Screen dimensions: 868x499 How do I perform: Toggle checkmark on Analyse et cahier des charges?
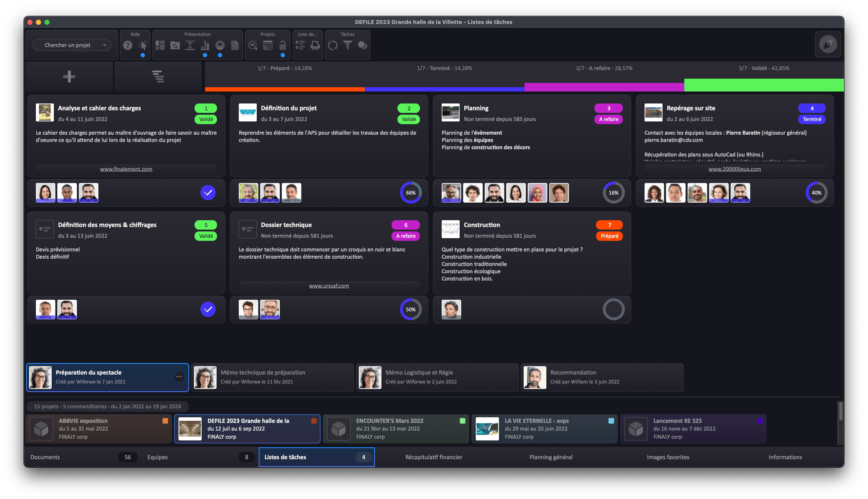point(208,193)
